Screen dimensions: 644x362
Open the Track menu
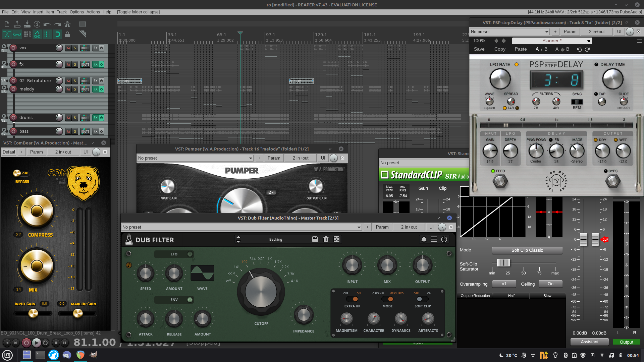pos(61,12)
